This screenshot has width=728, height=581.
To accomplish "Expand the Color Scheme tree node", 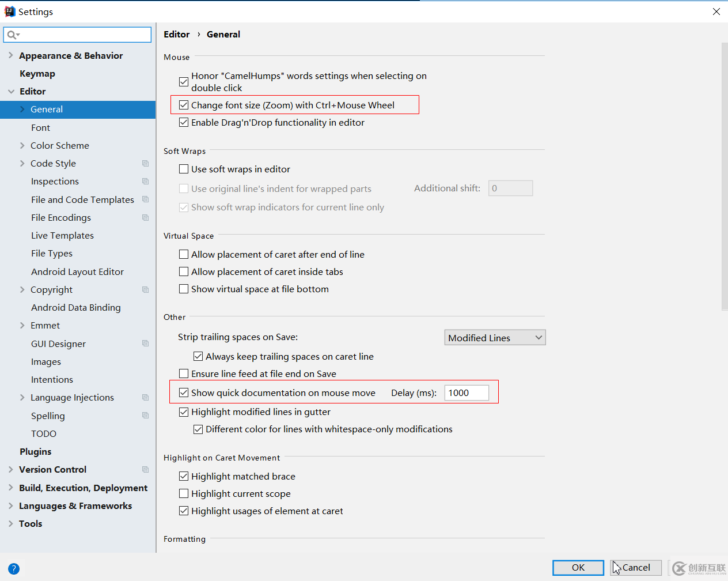I will pos(22,145).
